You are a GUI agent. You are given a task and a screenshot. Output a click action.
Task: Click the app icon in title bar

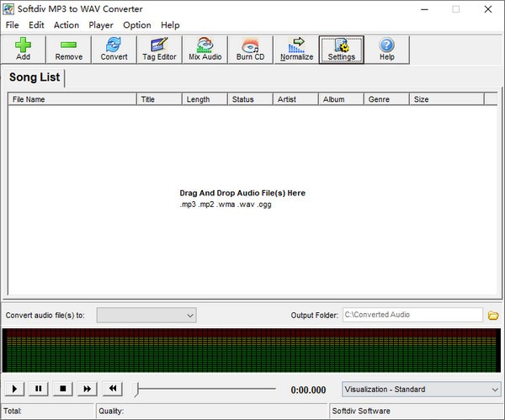point(8,9)
